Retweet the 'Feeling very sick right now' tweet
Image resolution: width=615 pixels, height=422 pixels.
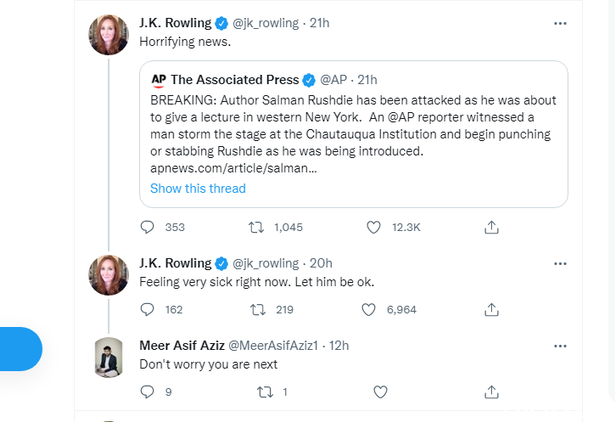click(x=255, y=310)
